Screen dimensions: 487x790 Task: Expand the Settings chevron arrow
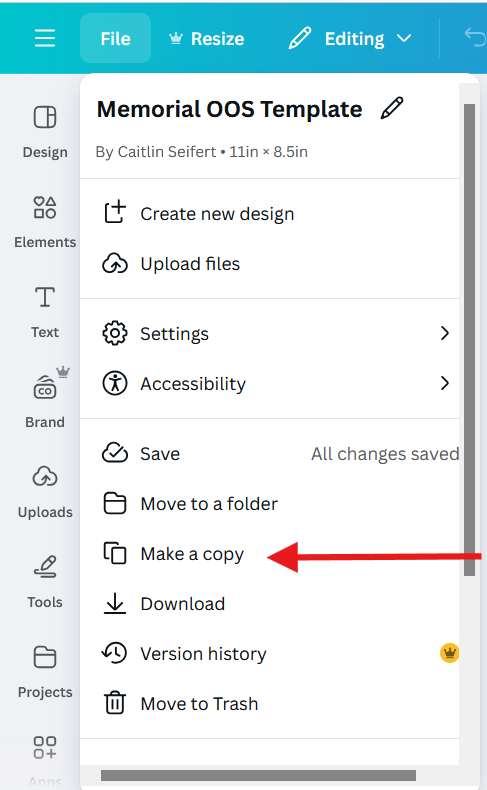[x=444, y=333]
